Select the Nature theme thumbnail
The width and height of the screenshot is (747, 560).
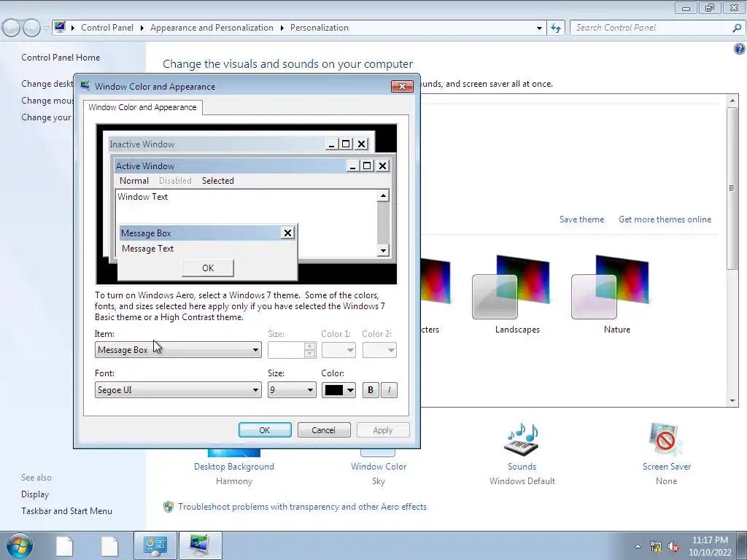point(611,287)
